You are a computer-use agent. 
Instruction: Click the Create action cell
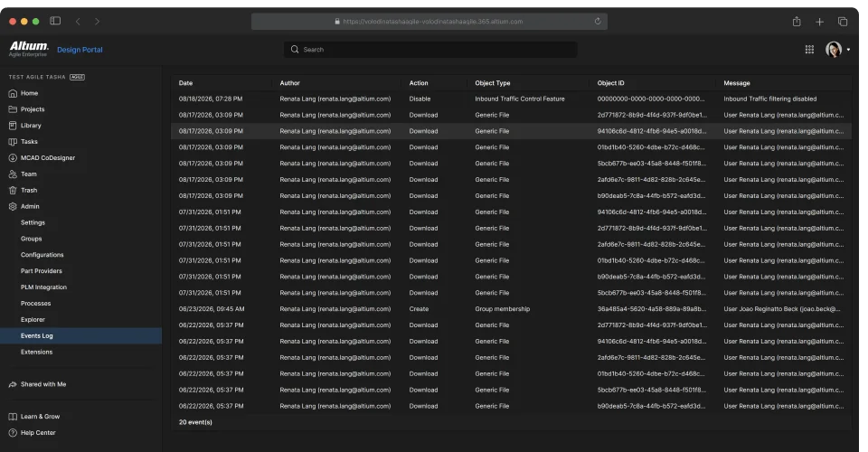pyautogui.click(x=419, y=309)
